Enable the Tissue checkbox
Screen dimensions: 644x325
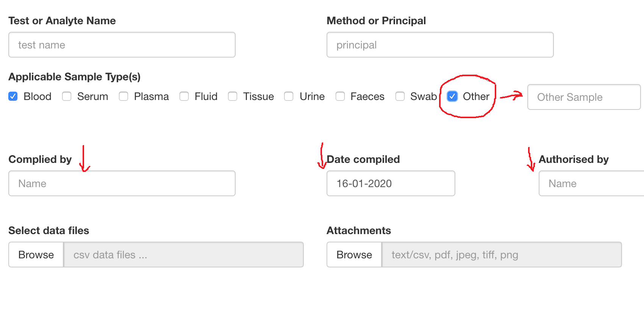pos(233,97)
